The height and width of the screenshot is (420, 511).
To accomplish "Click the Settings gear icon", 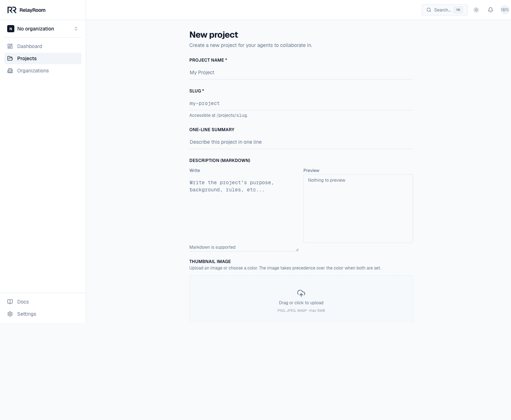I will [x=10, y=314].
